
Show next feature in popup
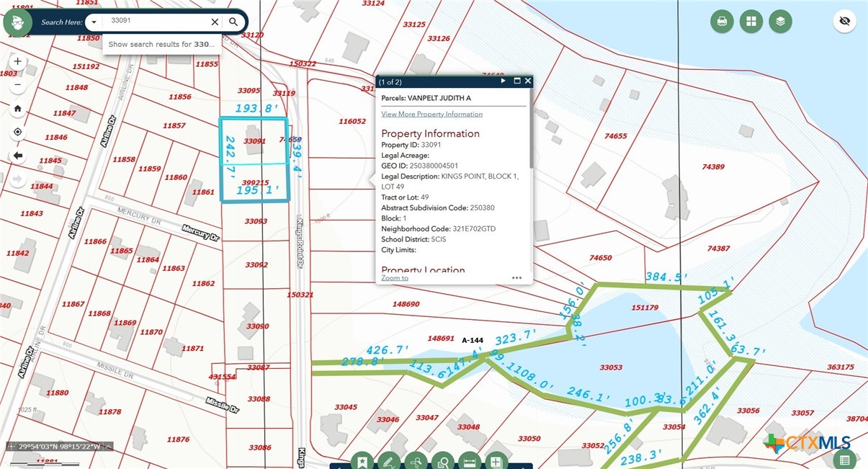504,81
